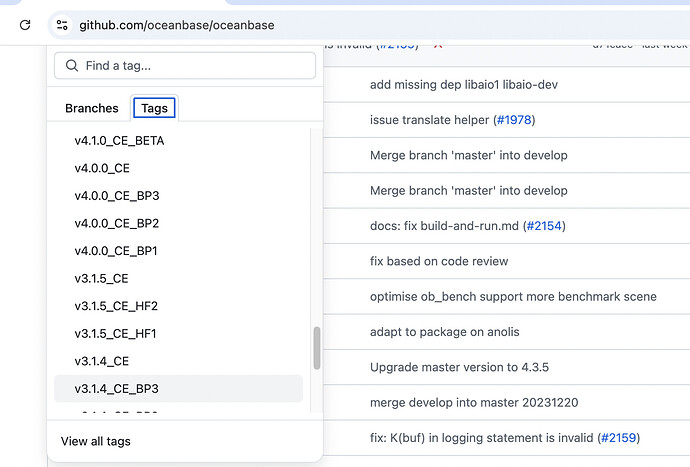
Task: Open commit 'fix based on code review'
Action: 439,261
